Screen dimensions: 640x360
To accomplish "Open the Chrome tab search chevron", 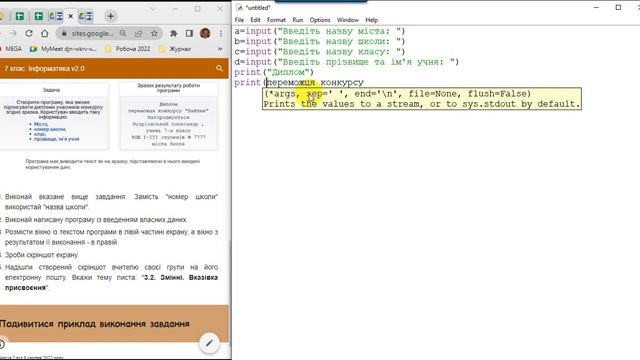I will pyautogui.click(x=153, y=9).
